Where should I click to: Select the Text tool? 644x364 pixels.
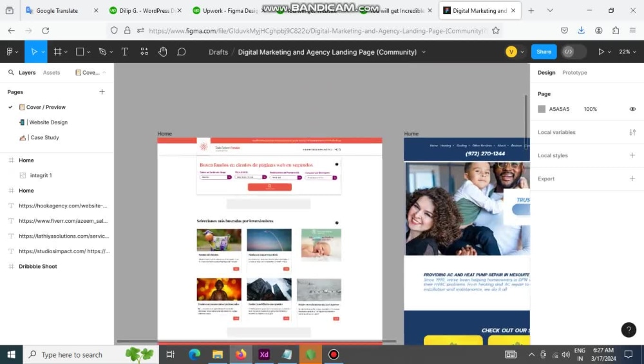124,52
